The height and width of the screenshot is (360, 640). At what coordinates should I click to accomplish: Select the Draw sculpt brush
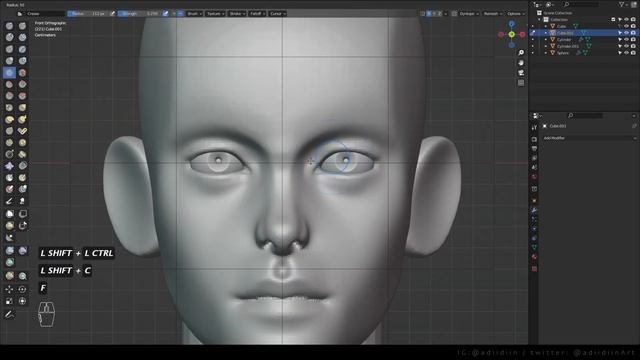[x=9, y=26]
